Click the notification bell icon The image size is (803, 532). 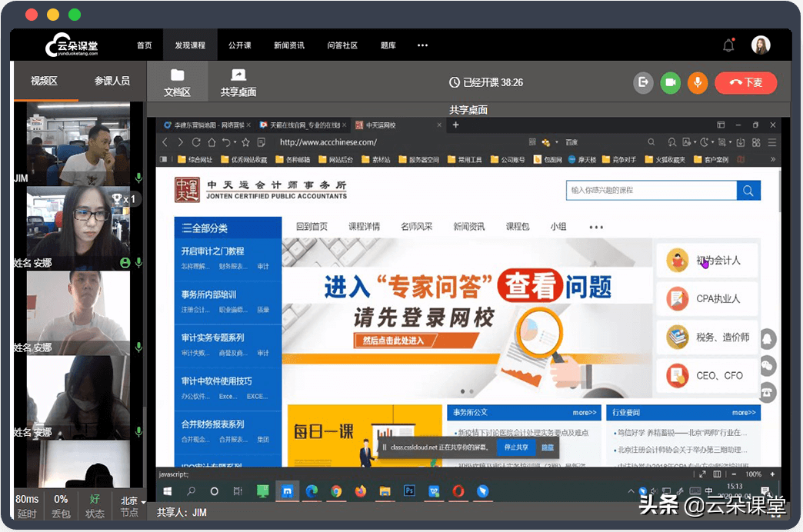coord(728,45)
